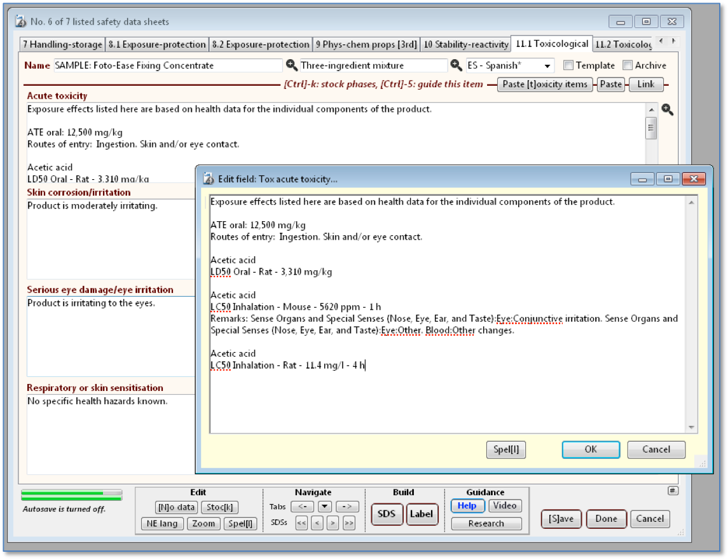The image size is (728, 560).
Task: Open Video guidance
Action: pyautogui.click(x=505, y=506)
